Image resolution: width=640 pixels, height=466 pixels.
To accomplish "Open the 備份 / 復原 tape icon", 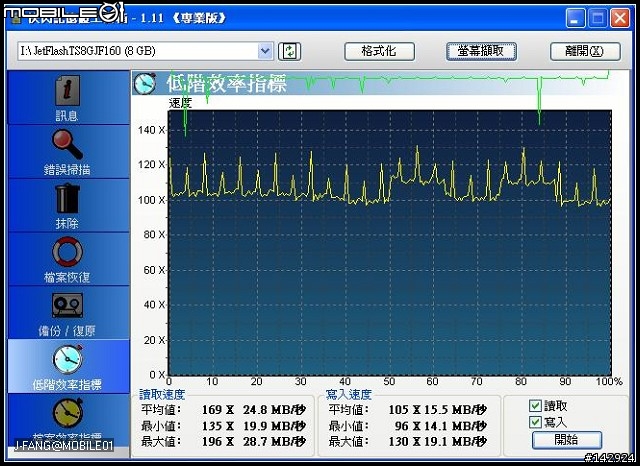I will [x=67, y=305].
